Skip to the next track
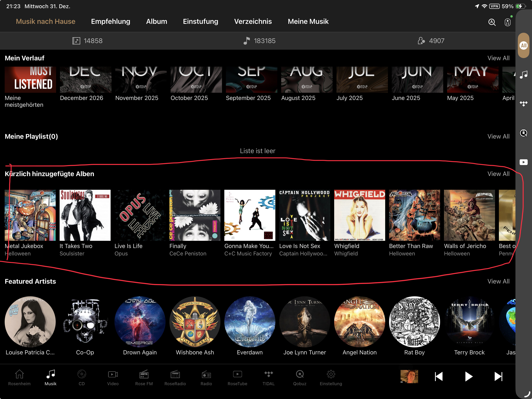532x399 pixels. 498,376
